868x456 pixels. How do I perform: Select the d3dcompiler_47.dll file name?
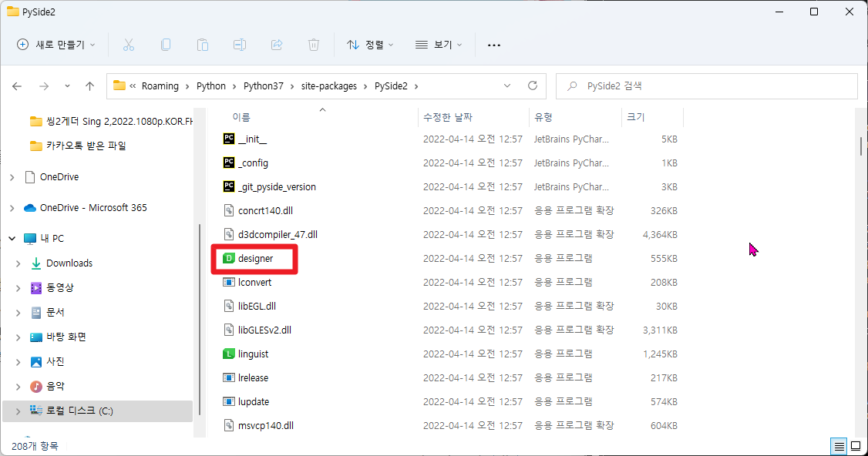pos(278,235)
